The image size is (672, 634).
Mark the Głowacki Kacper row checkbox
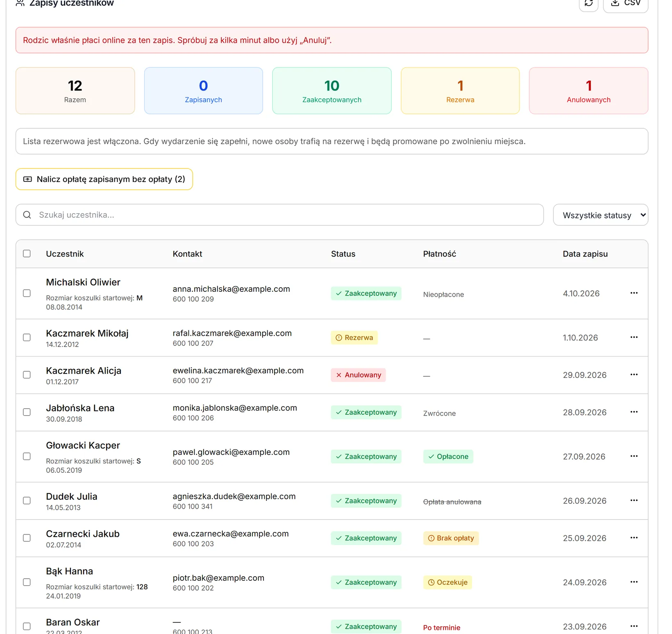27,456
